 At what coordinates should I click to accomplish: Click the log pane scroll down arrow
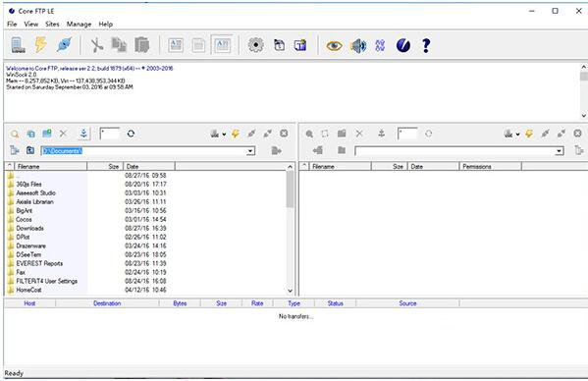point(583,116)
